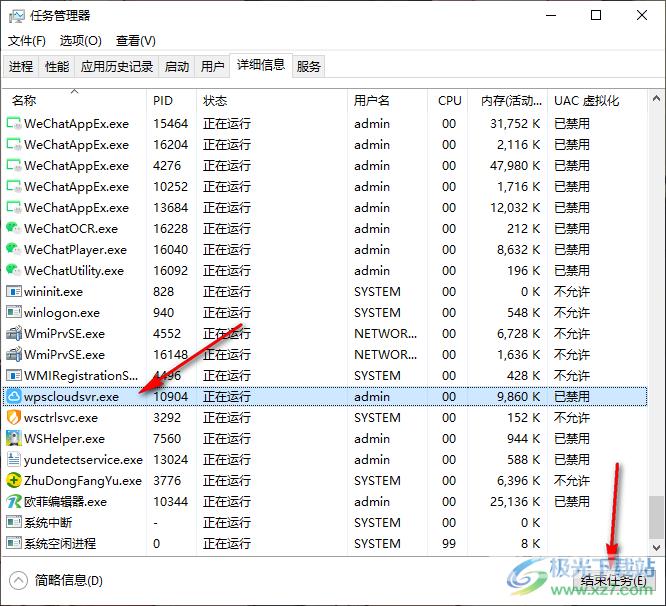Click the WSHelper.exe process icon
Screen dimensions: 666x606
coord(14,439)
